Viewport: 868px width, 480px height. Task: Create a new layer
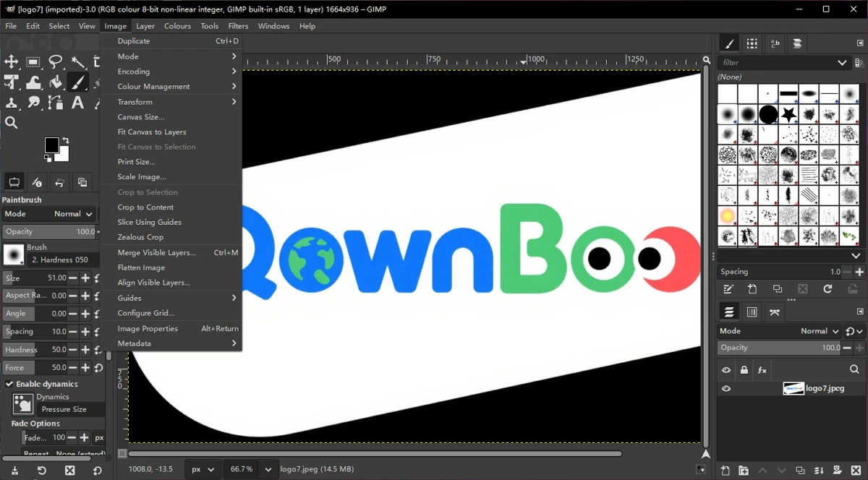726,471
